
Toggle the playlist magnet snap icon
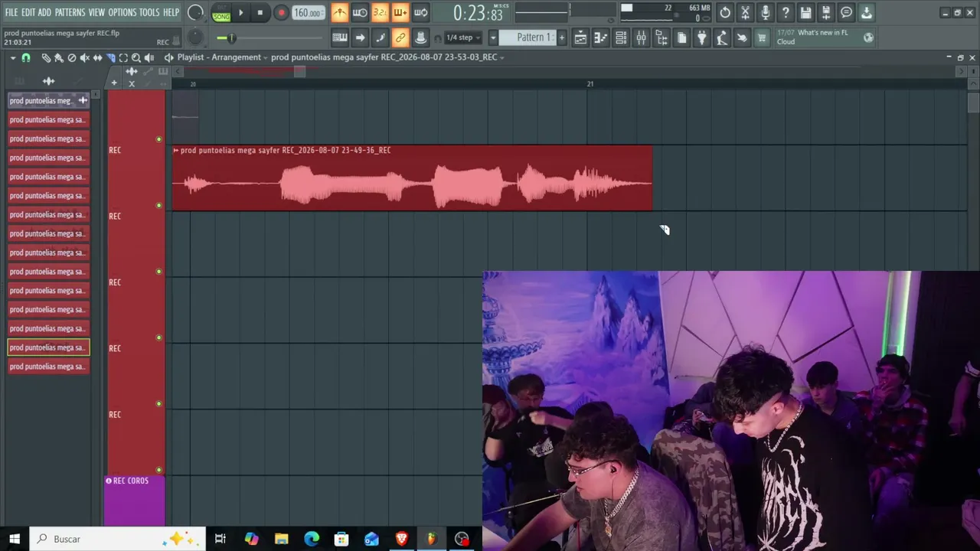pyautogui.click(x=26, y=58)
